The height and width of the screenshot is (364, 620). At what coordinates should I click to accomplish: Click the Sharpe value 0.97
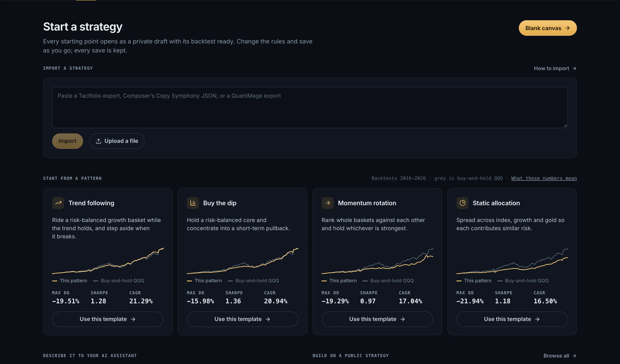tap(368, 301)
